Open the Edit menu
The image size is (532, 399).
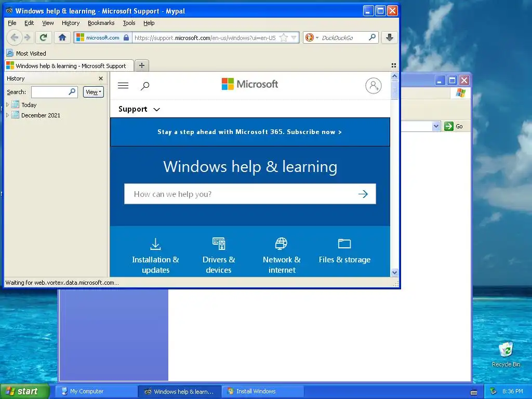(29, 23)
